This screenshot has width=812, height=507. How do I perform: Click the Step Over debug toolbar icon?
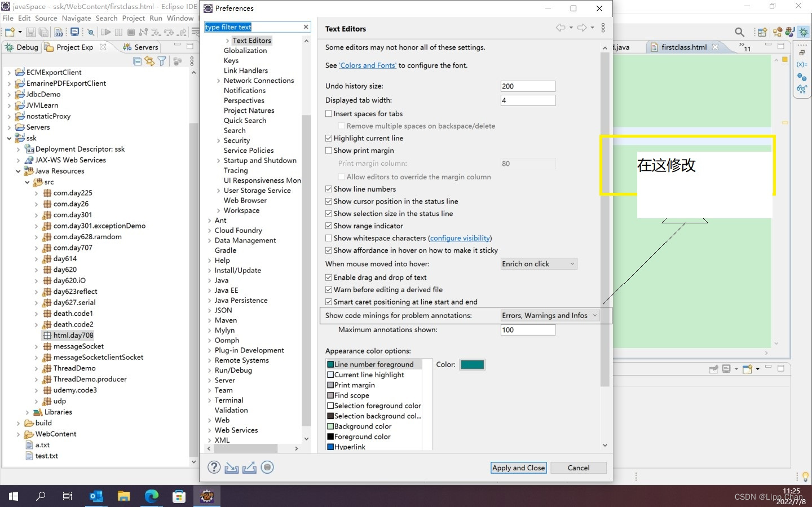pyautogui.click(x=169, y=32)
